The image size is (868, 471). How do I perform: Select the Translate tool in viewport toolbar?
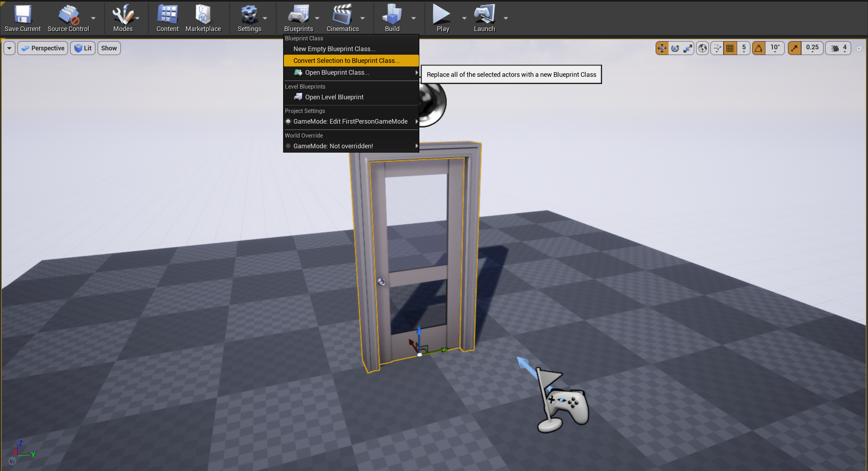(x=662, y=48)
